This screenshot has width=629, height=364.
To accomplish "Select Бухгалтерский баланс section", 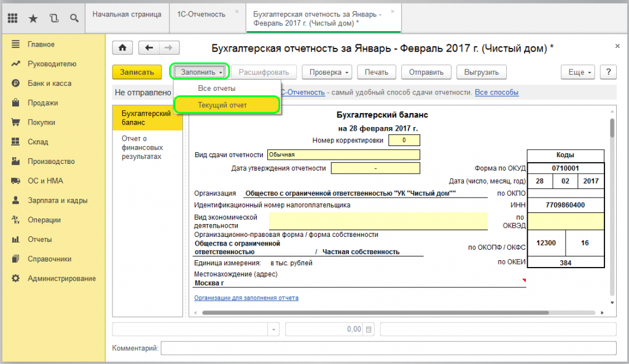I will point(147,118).
